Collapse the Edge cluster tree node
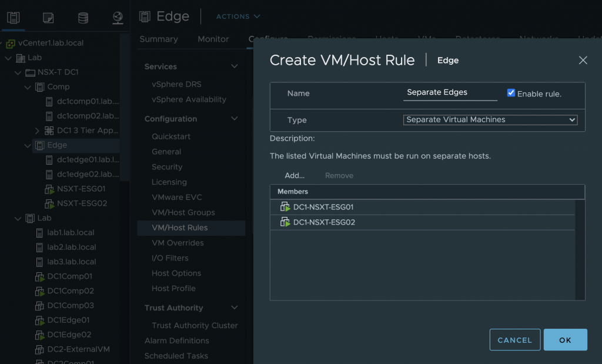The width and height of the screenshot is (602, 364). tap(27, 146)
